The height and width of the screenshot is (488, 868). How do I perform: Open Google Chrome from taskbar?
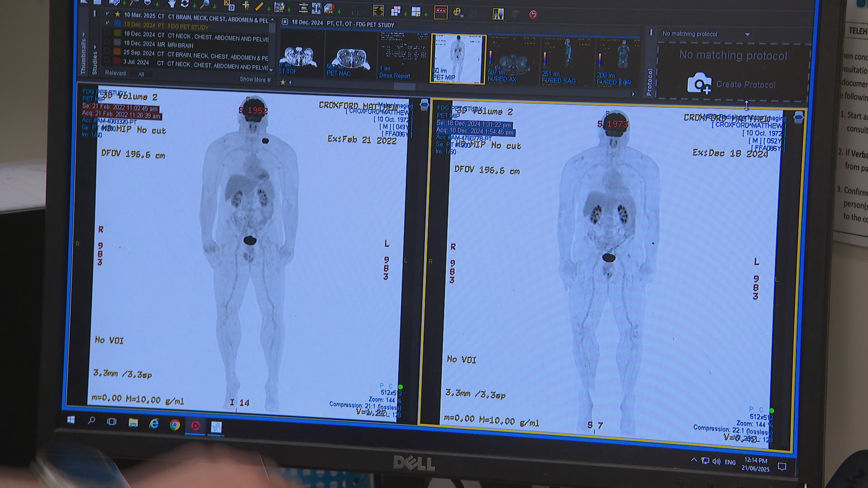click(x=175, y=424)
